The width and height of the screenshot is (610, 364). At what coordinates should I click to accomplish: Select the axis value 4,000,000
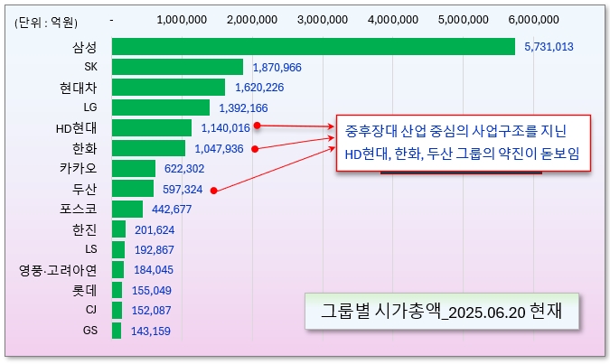[x=393, y=20]
